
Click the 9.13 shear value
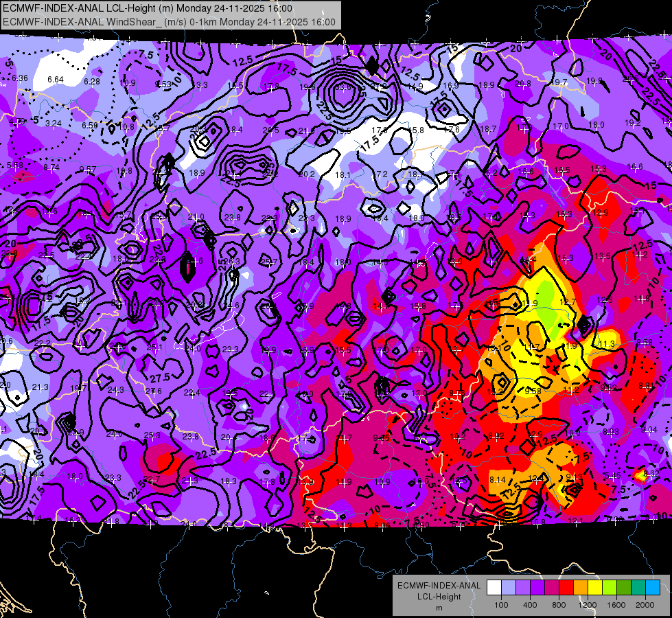575,477
